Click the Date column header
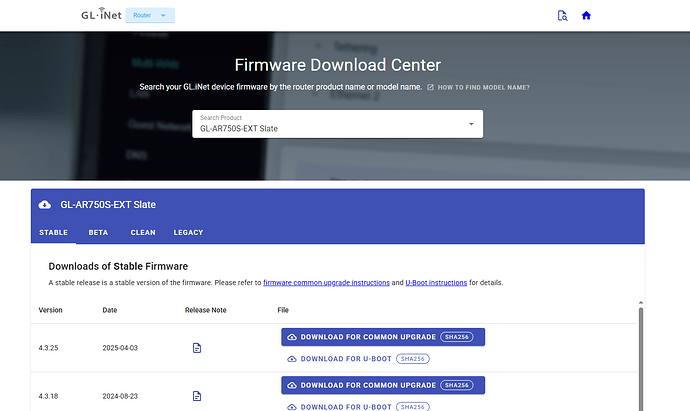Screen dimensions: 690x411 [x=110, y=310]
